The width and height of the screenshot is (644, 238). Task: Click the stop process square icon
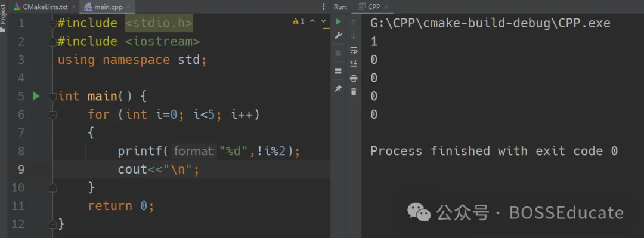(338, 54)
